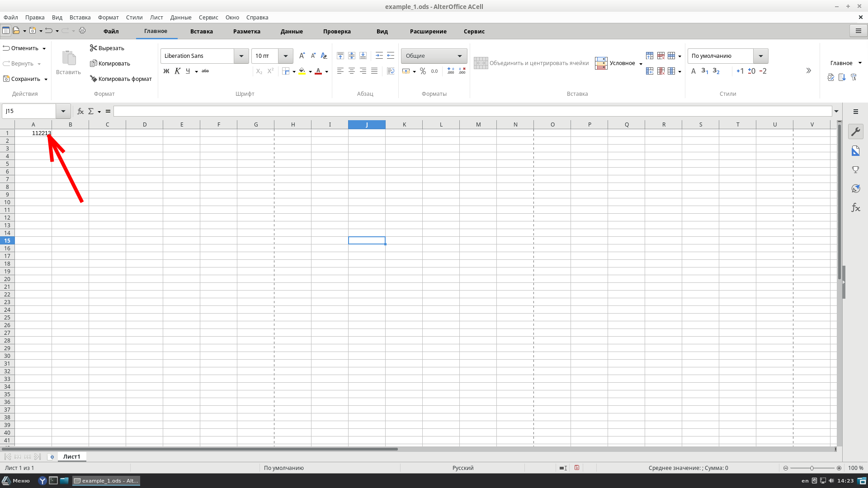The height and width of the screenshot is (488, 868).
Task: Switch to the Разметка ribbon tab
Action: pos(246,31)
